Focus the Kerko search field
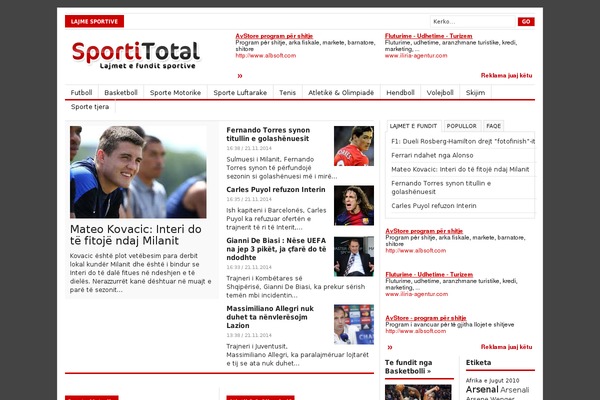This screenshot has height=400, width=600. click(473, 21)
